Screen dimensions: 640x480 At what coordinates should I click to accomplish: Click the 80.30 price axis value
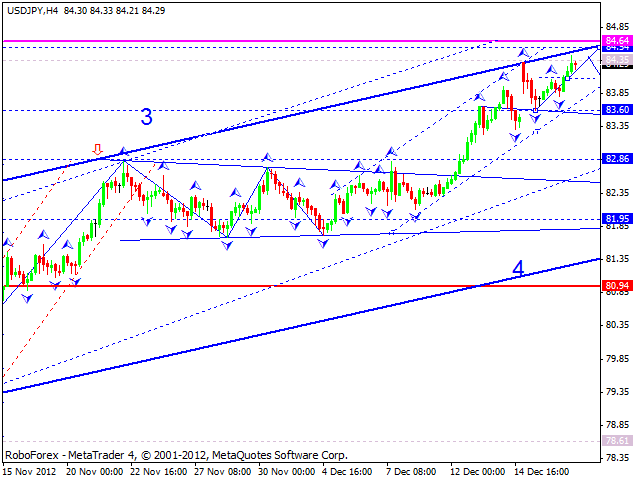coord(617,324)
